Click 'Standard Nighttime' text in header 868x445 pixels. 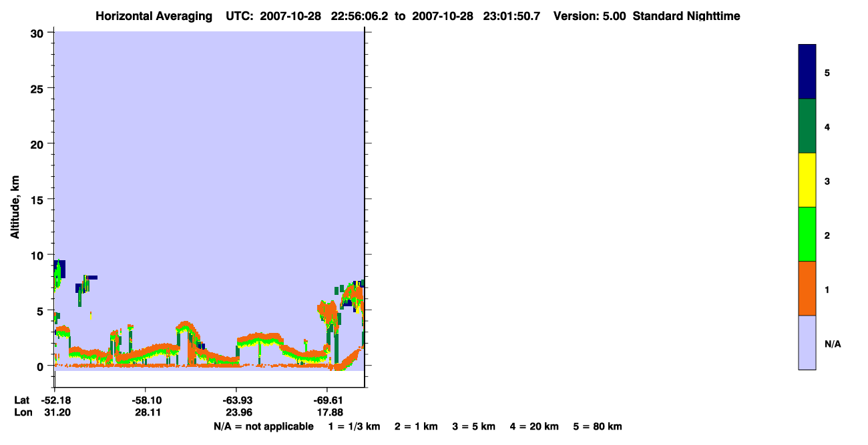(x=686, y=16)
